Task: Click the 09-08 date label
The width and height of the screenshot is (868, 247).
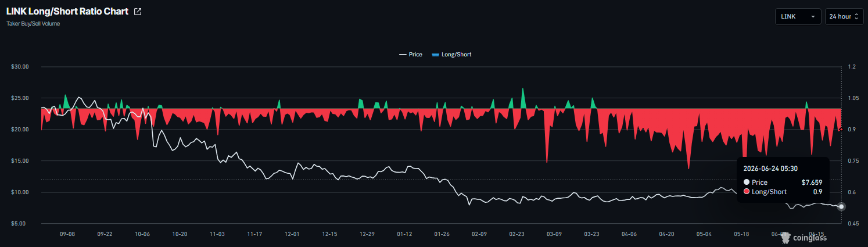Action: pyautogui.click(x=67, y=234)
